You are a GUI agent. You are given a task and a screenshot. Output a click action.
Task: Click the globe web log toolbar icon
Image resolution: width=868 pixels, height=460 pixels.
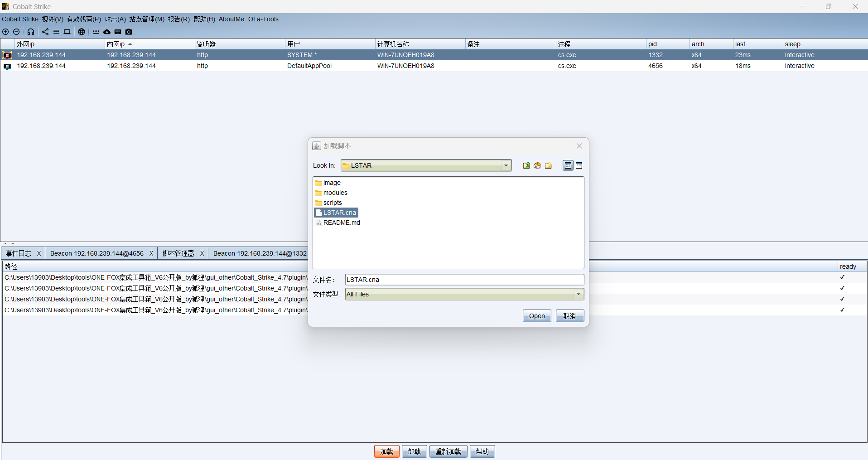click(82, 32)
